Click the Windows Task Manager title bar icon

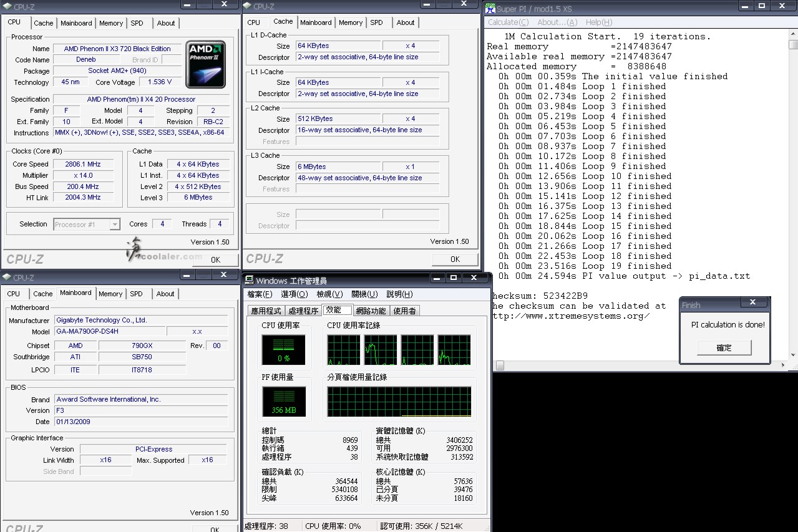point(249,281)
